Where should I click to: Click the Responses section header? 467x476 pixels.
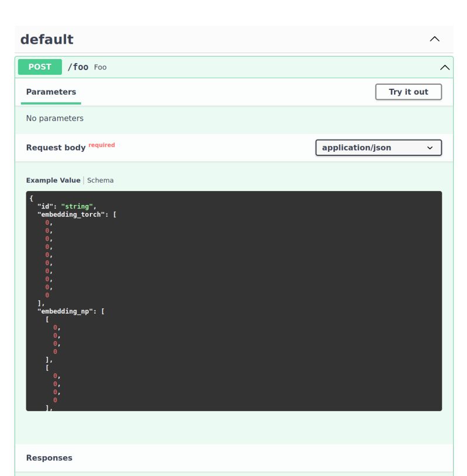point(49,457)
